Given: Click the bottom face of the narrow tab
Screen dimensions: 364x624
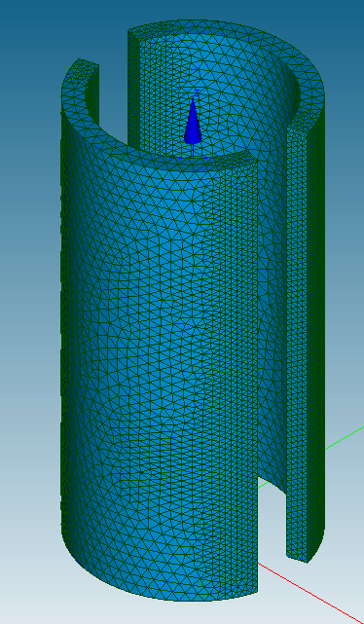Looking at the screenshot, I should pos(297,559).
